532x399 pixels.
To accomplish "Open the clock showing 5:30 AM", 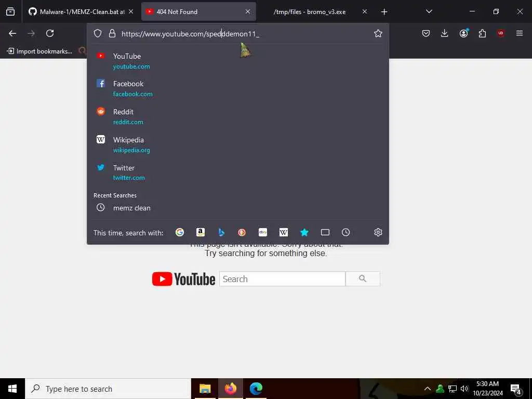I will coord(488,389).
